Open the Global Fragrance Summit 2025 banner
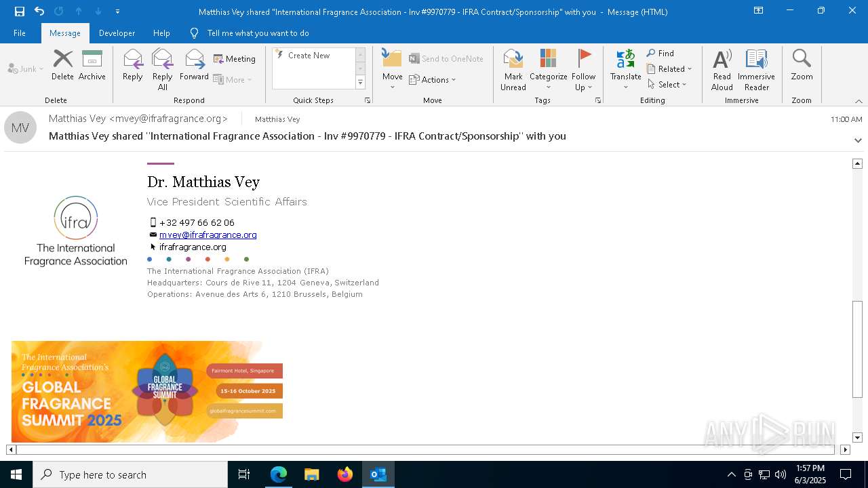 tap(147, 392)
